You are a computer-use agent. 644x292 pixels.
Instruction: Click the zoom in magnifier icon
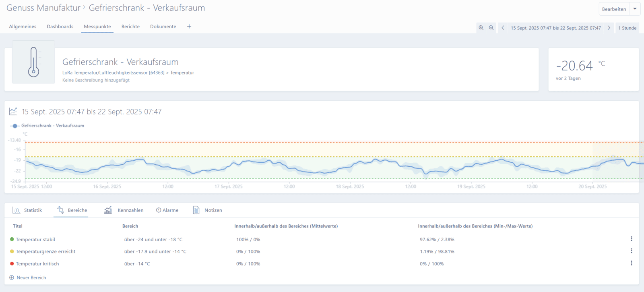[x=481, y=28]
